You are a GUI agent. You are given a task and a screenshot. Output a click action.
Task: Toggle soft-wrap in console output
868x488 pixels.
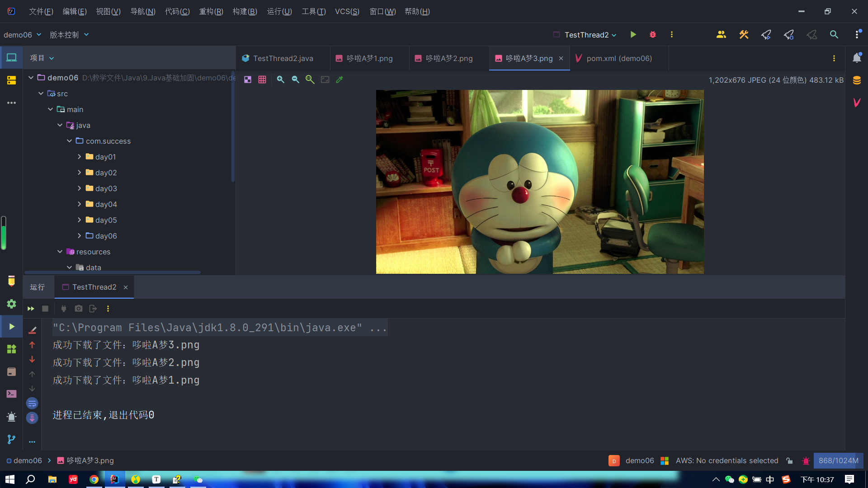pos(32,403)
